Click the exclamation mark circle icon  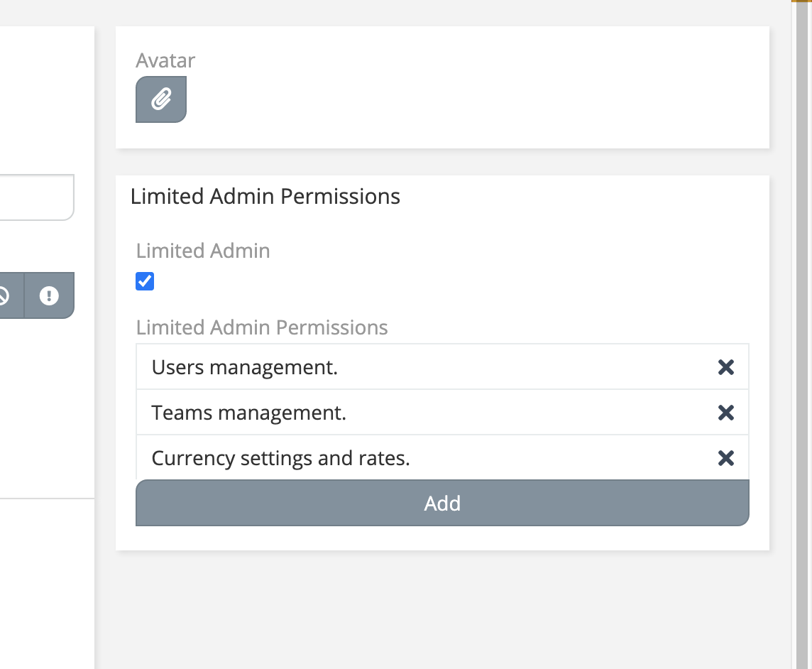click(x=49, y=295)
